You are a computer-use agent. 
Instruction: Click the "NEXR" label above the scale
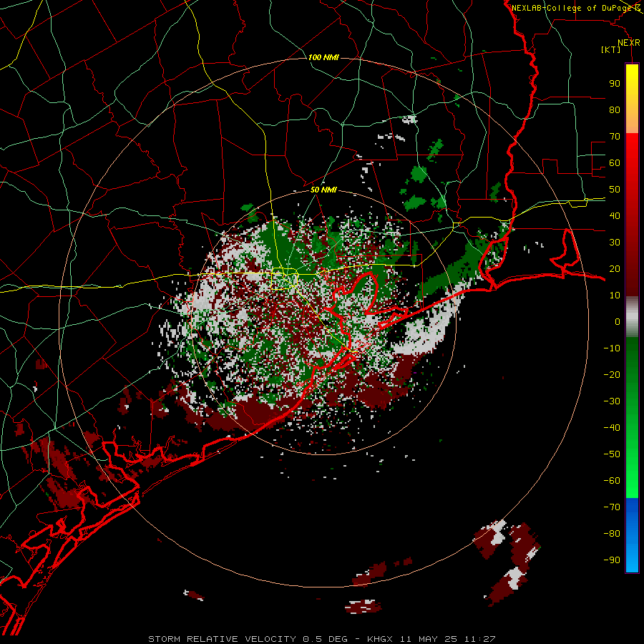click(629, 43)
